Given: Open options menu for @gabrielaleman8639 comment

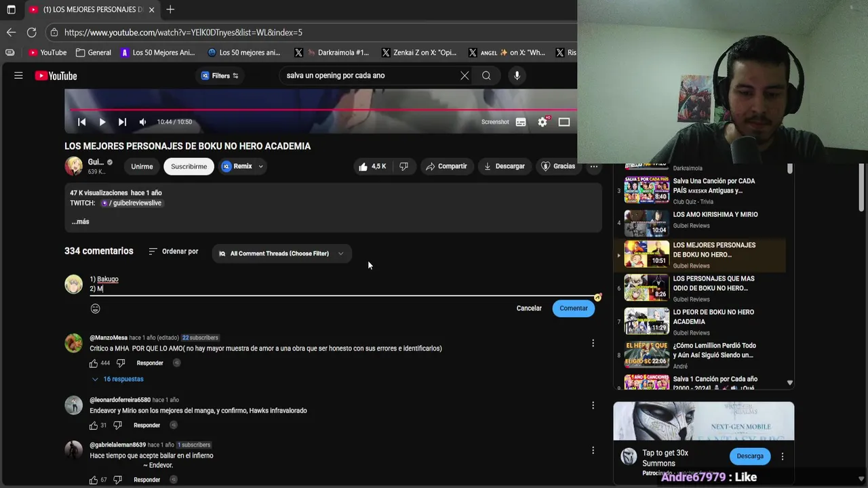Looking at the screenshot, I should (593, 450).
